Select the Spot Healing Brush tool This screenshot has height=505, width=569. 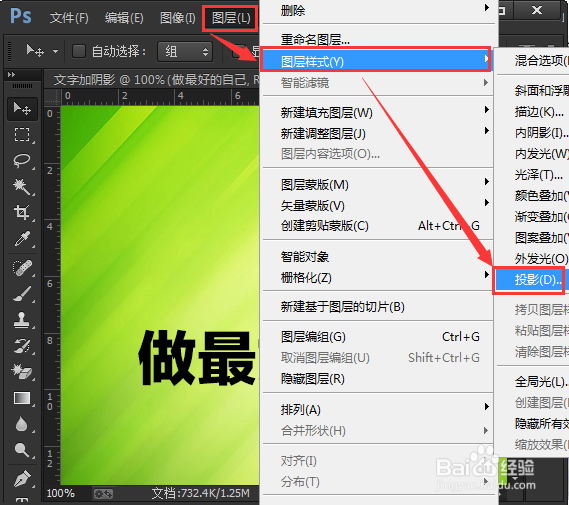coord(22,268)
